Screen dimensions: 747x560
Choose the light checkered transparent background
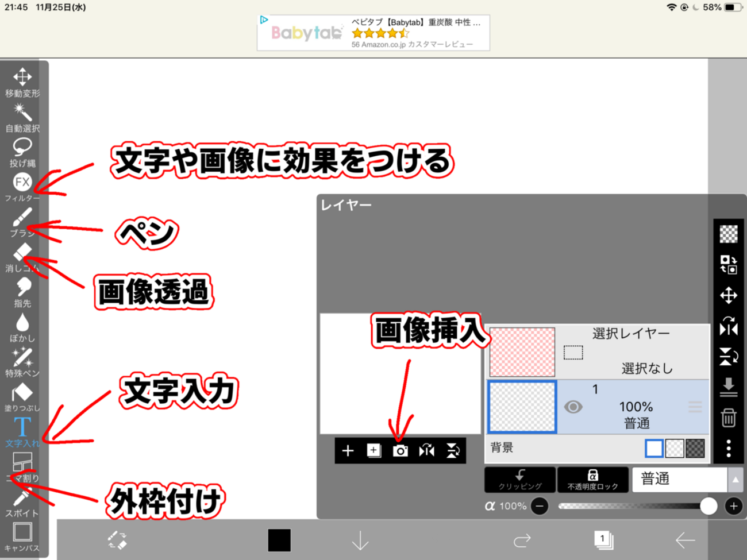click(675, 449)
